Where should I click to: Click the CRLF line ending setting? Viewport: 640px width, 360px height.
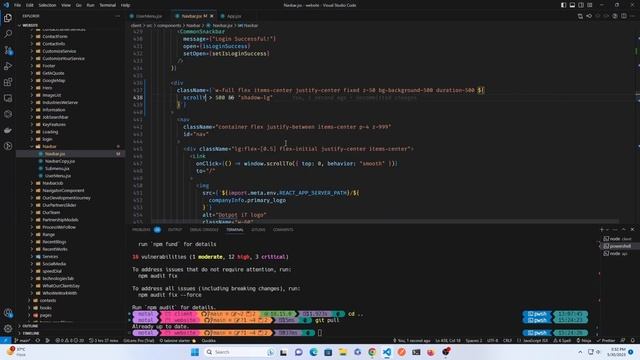(x=507, y=340)
